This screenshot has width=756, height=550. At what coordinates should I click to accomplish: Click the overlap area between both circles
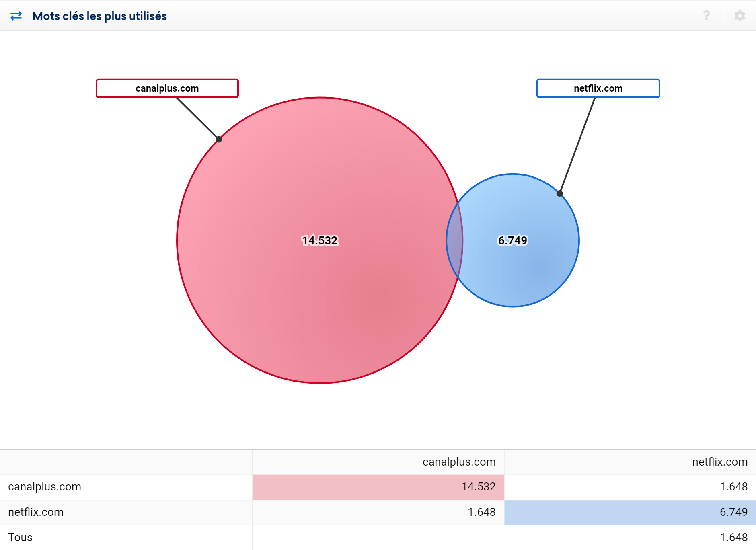point(455,240)
